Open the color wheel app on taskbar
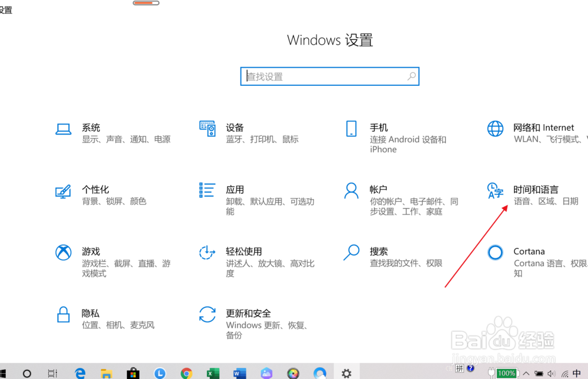Viewport: 588px width, 379px height. [x=293, y=373]
